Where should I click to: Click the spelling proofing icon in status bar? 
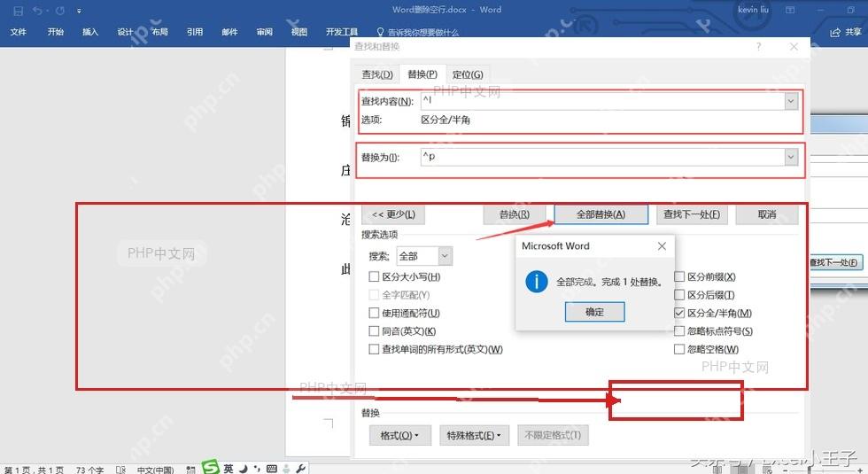point(120,470)
